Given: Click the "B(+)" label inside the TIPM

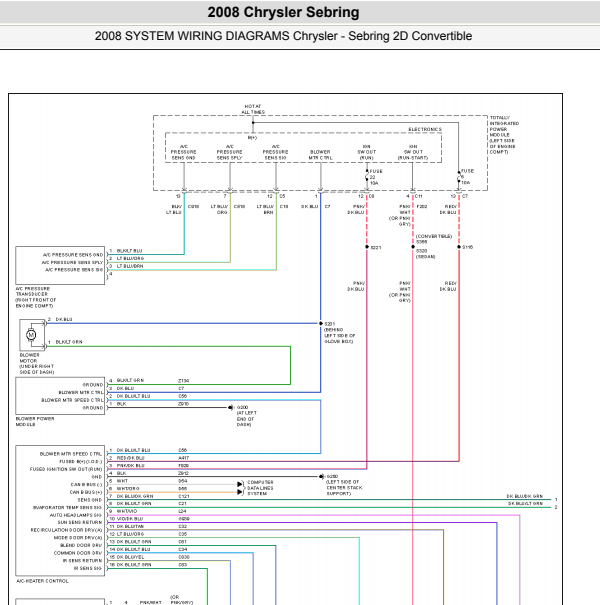Looking at the screenshot, I should coord(252,138).
